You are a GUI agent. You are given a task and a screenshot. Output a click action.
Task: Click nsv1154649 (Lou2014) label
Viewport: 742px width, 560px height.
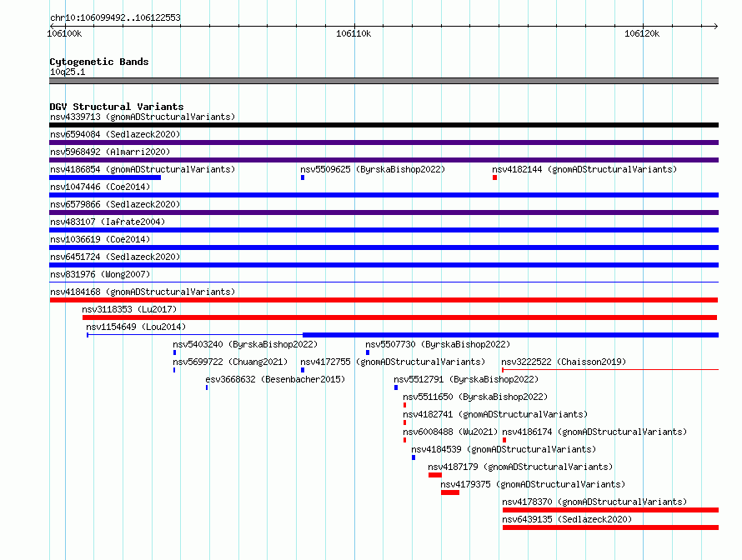[136, 327]
